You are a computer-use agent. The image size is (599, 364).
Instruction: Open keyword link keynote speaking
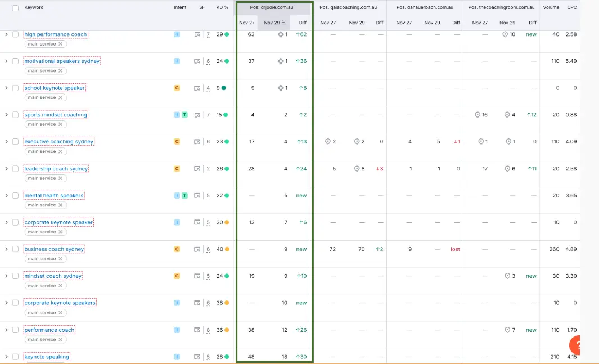[47, 357]
